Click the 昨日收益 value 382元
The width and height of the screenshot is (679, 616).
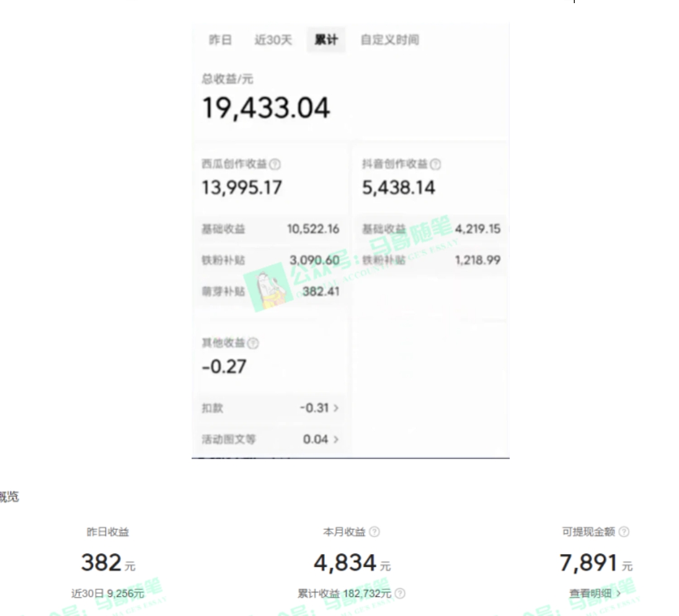109,563
